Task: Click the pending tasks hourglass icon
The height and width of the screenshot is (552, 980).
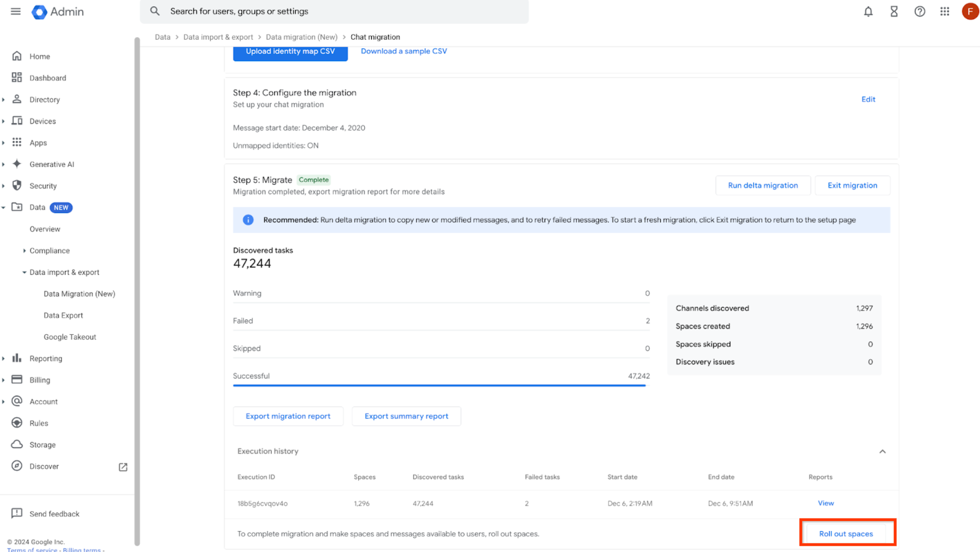Action: tap(894, 11)
